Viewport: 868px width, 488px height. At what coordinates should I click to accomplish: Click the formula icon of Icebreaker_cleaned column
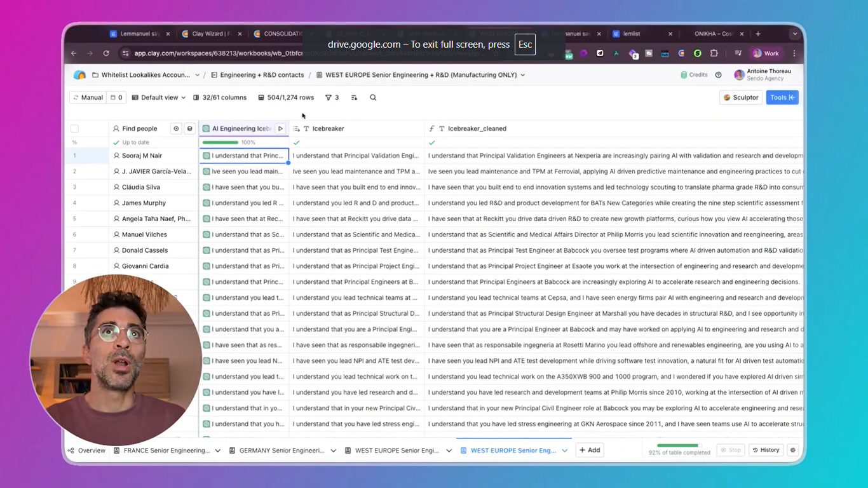tap(432, 128)
